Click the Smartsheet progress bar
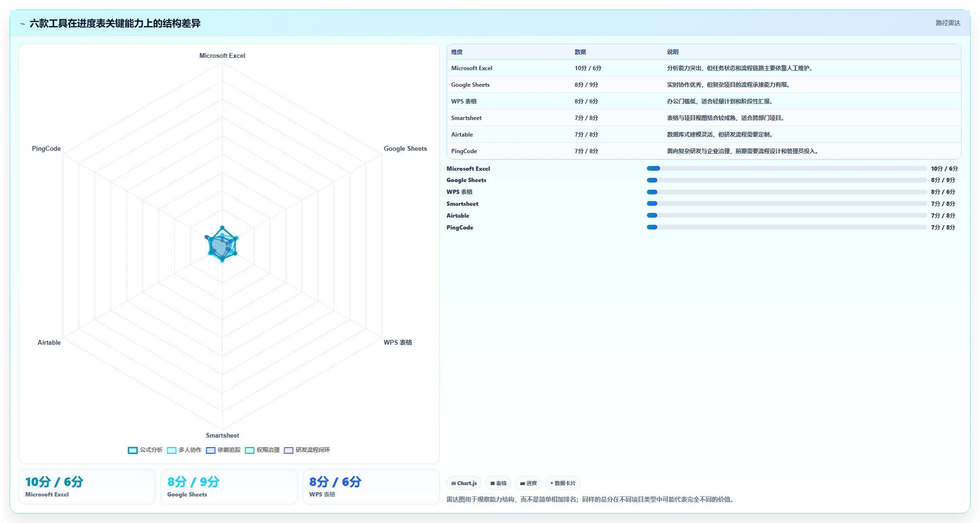 pyautogui.click(x=786, y=204)
